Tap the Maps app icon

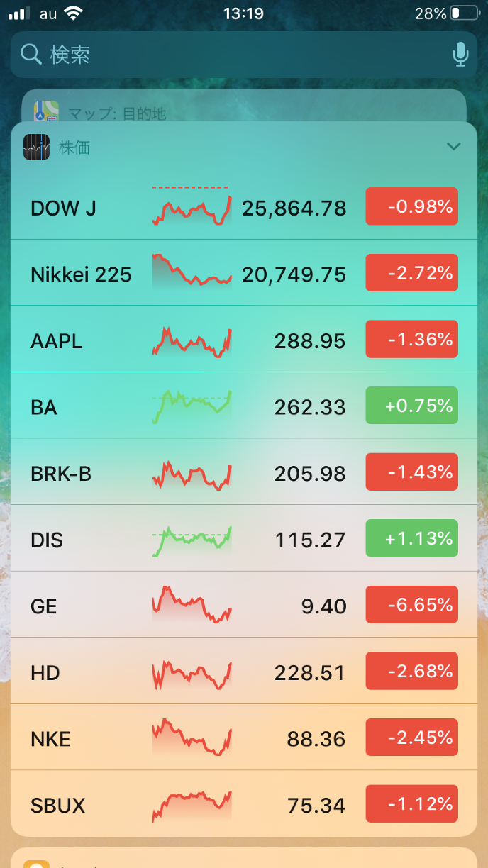[46, 112]
